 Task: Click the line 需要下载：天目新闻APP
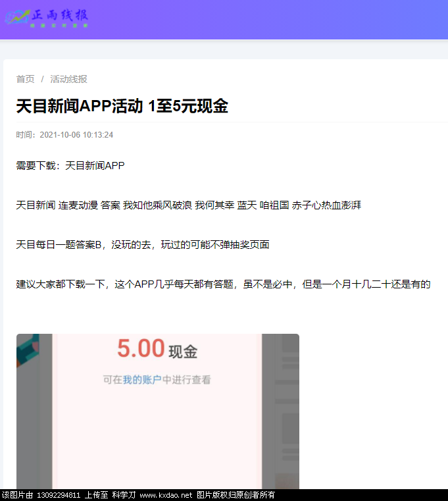coord(70,165)
